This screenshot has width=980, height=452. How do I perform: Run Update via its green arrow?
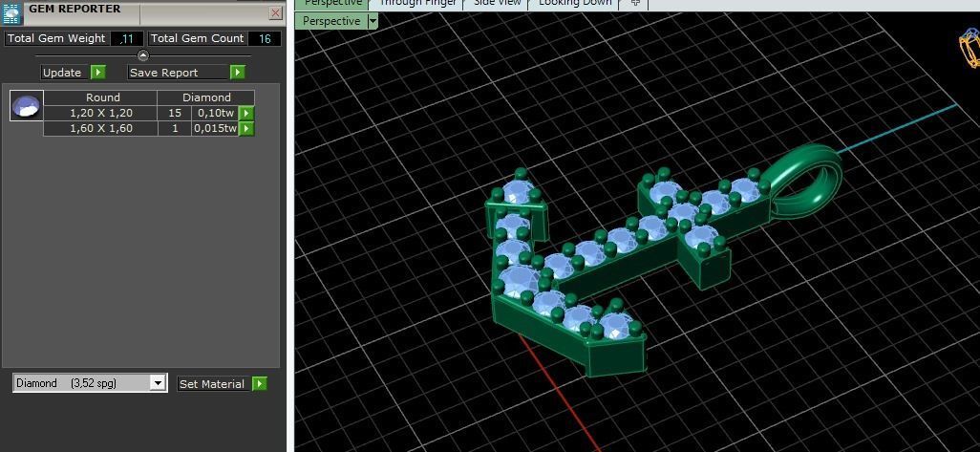coord(98,73)
